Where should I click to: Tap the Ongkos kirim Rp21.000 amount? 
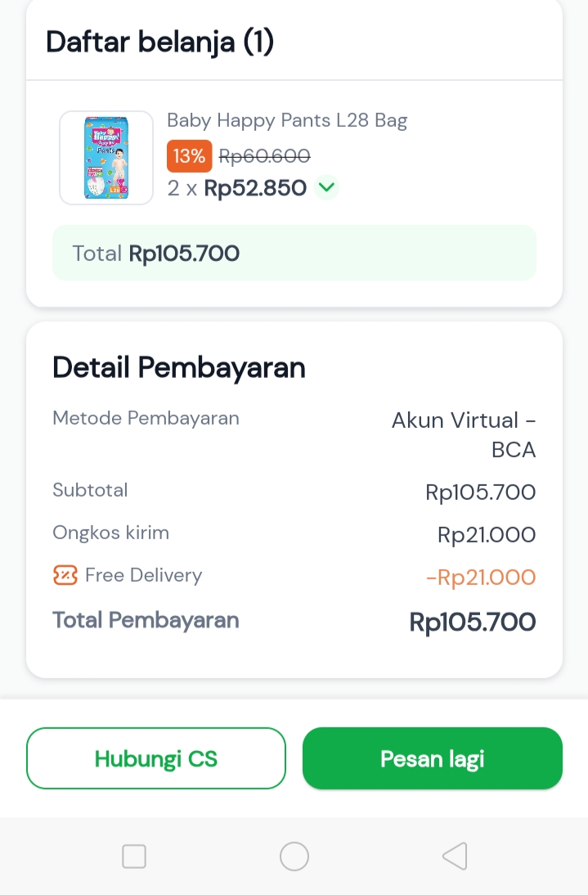point(487,535)
